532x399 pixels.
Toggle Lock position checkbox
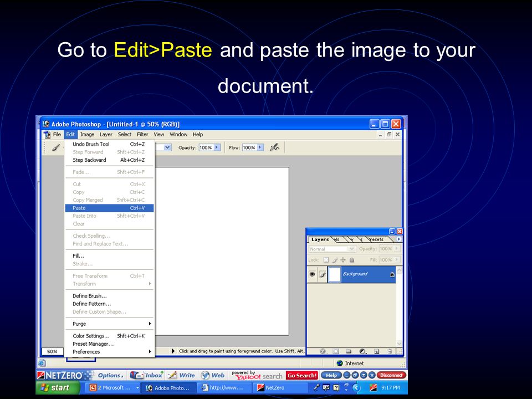pyautogui.click(x=343, y=260)
